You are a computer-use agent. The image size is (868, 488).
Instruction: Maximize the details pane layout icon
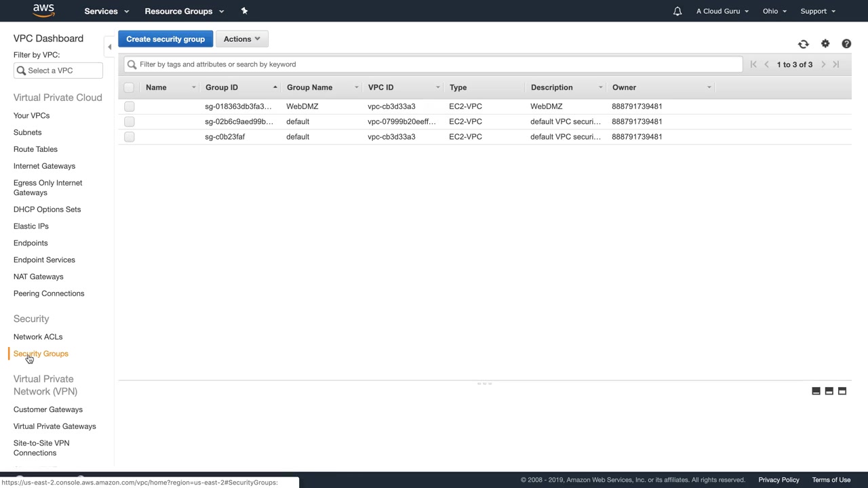coord(842,391)
